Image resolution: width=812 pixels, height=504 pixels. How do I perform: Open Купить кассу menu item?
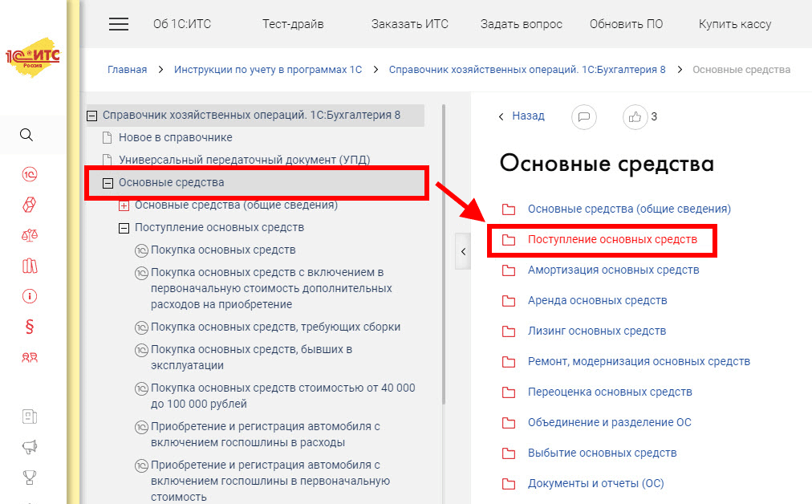(735, 24)
